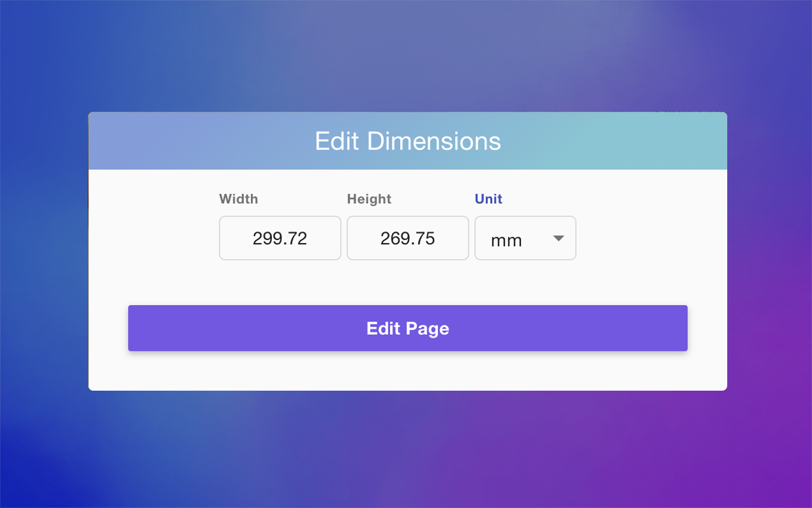
Task: Focus the box under the Height label
Action: [408, 238]
